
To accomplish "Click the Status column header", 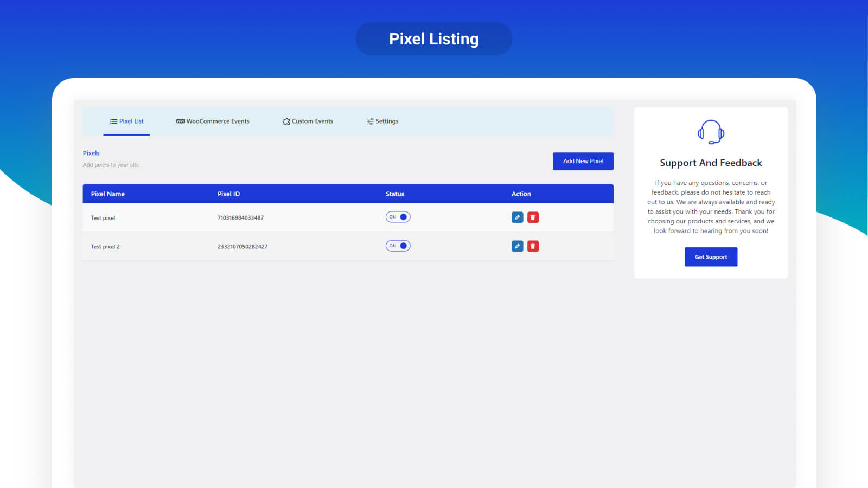I will 395,194.
